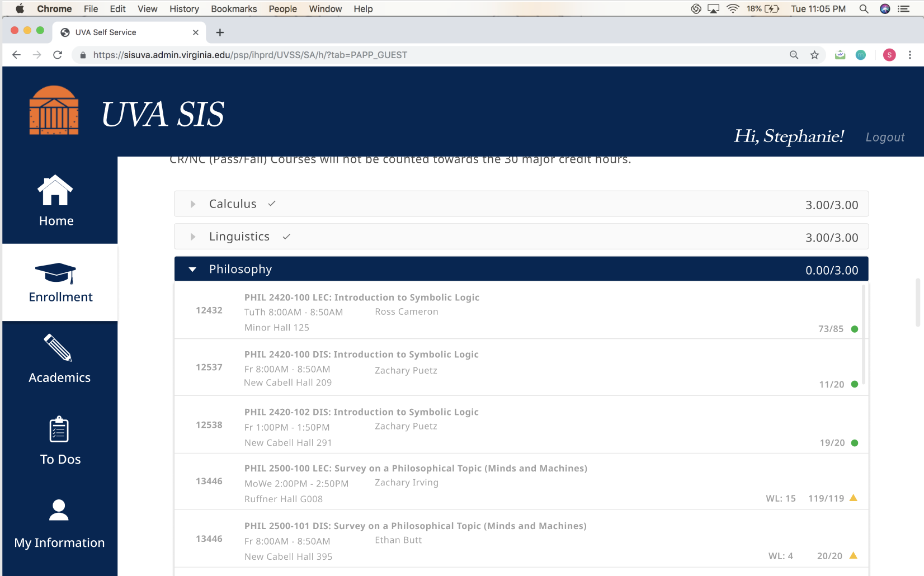Click green status dot for class 12538
The height and width of the screenshot is (576, 924).
[855, 443]
